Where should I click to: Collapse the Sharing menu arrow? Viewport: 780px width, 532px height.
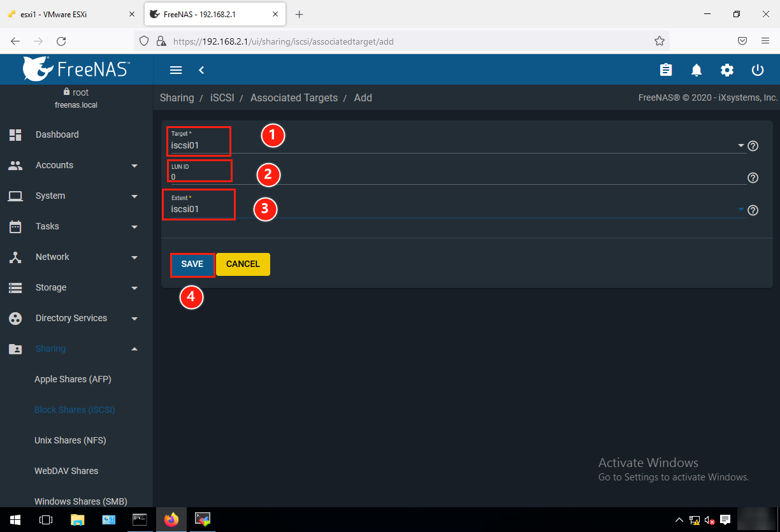point(134,349)
